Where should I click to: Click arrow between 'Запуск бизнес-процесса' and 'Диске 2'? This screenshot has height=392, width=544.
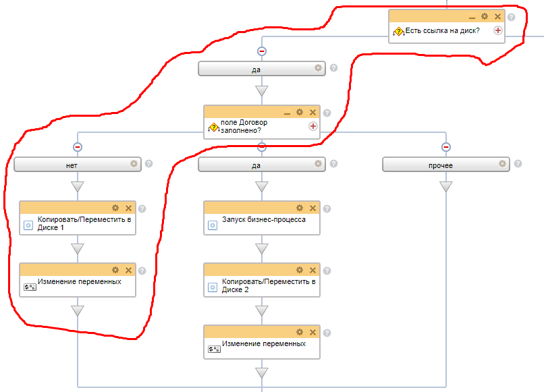(x=262, y=249)
